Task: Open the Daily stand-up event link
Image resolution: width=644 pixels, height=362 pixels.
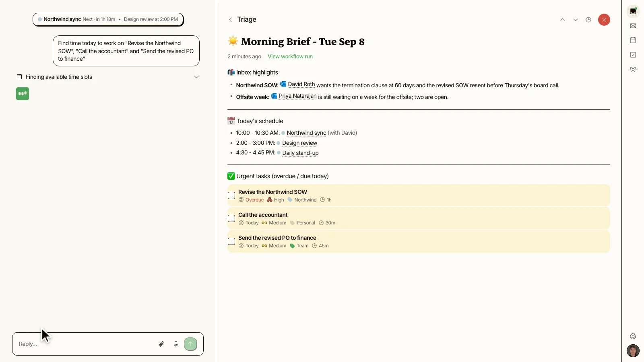Action: coord(300,153)
